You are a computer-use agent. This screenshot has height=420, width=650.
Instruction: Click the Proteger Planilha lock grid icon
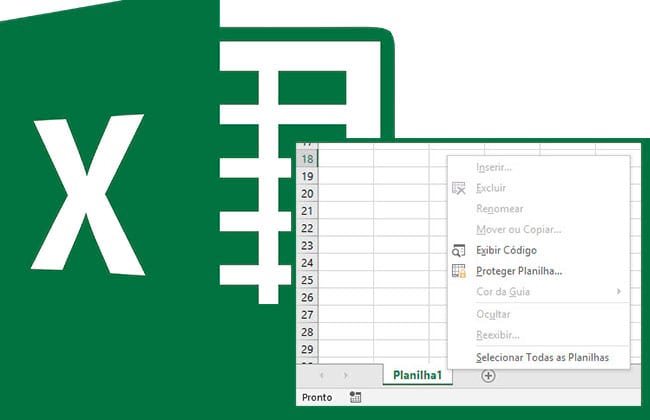458,271
